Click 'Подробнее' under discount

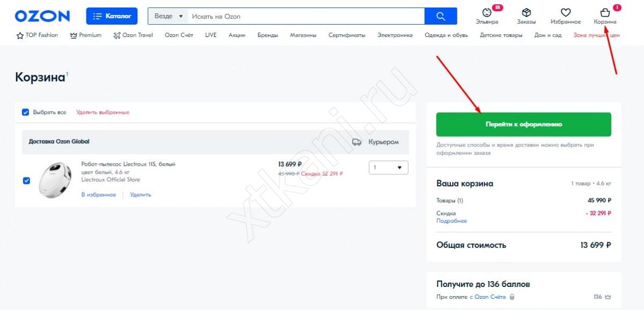tap(451, 221)
